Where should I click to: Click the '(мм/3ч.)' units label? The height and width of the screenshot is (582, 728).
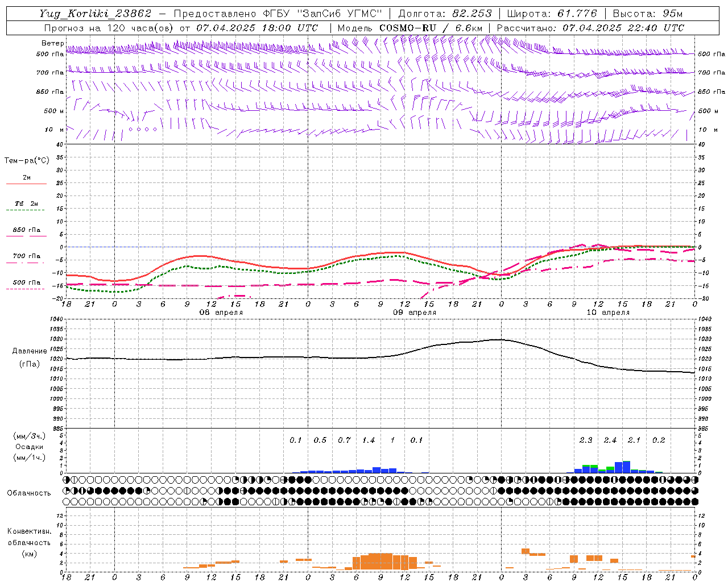[x=30, y=436]
